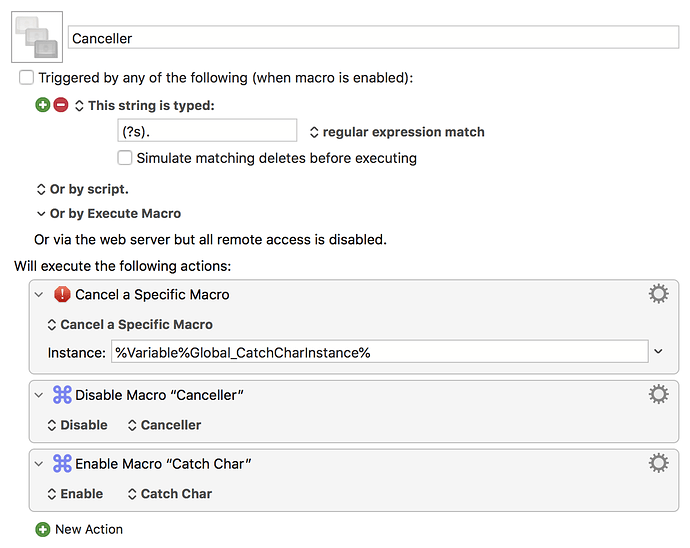
Task: Click the Enable Macro command icon
Action: (x=62, y=464)
